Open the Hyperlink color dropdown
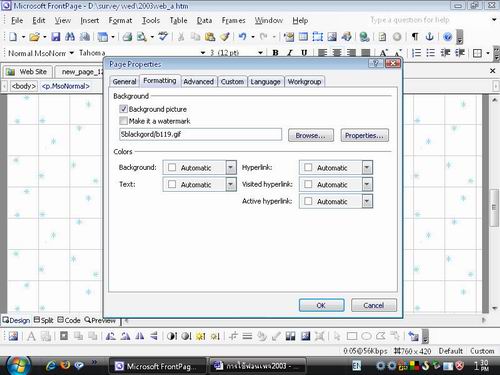The height and width of the screenshot is (375, 500). pyautogui.click(x=367, y=167)
